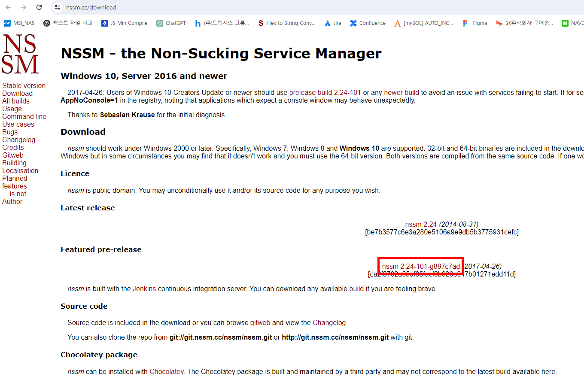Screen dimensions: 584x392
Task: Click the (2017-04-26) pre-release date
Action: [482, 267]
